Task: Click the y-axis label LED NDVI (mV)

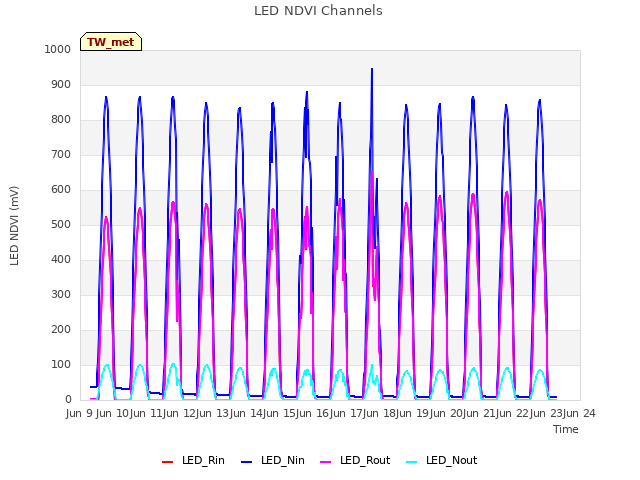Action: pyautogui.click(x=14, y=226)
